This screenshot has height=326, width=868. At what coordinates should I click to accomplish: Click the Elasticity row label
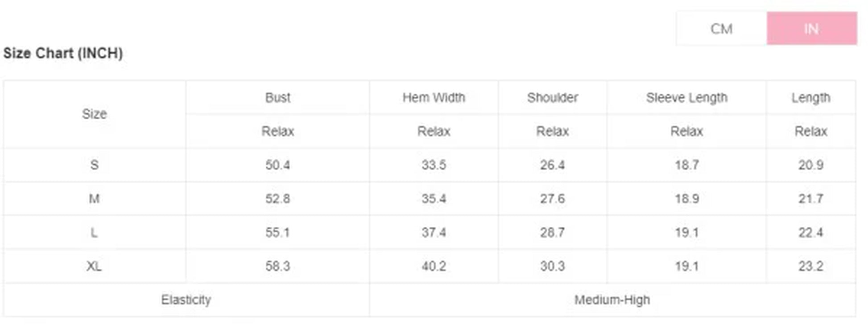pyautogui.click(x=186, y=300)
